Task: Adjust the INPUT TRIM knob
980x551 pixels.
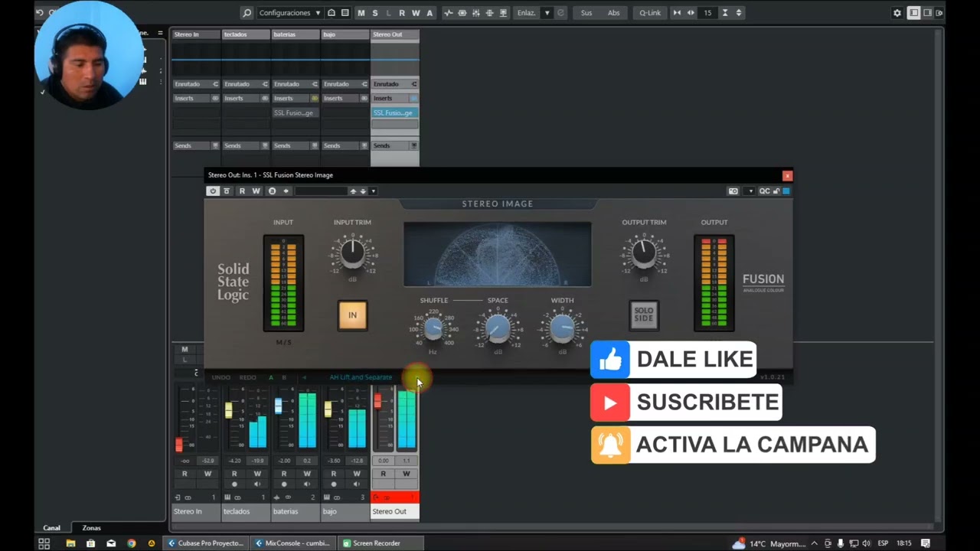Action: pyautogui.click(x=352, y=252)
